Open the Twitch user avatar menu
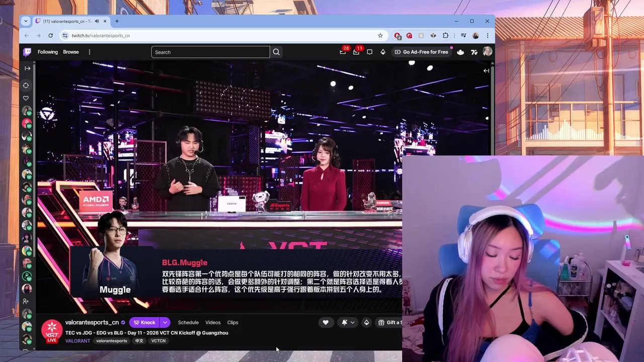This screenshot has height=362, width=644. pyautogui.click(x=487, y=52)
